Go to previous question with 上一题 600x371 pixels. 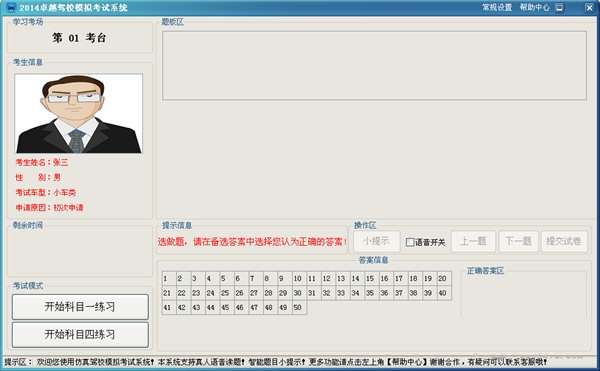(x=473, y=241)
